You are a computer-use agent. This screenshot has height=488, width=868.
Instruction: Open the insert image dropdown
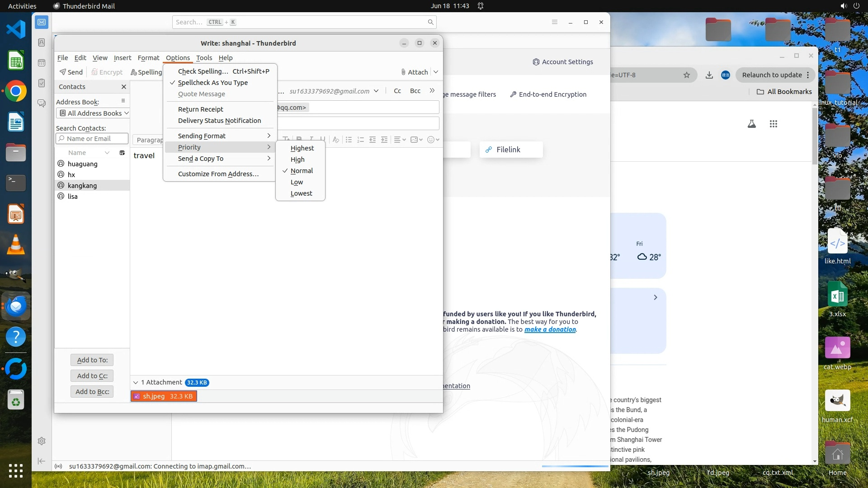tap(416, 140)
